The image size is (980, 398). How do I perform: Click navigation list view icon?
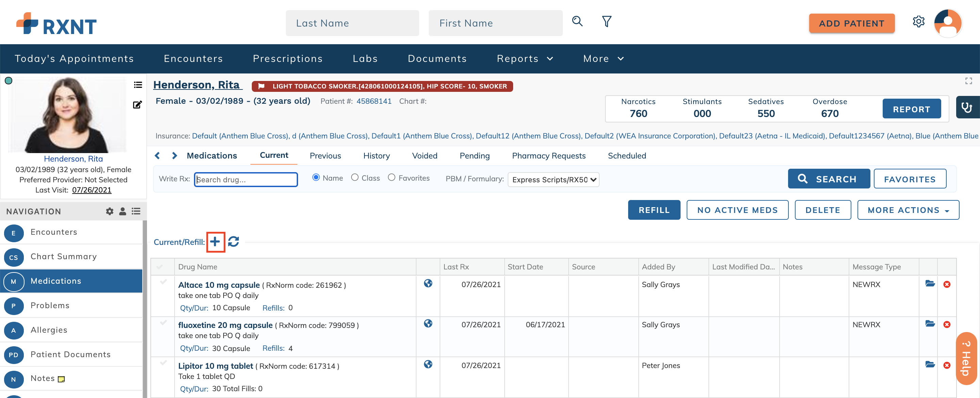tap(136, 211)
